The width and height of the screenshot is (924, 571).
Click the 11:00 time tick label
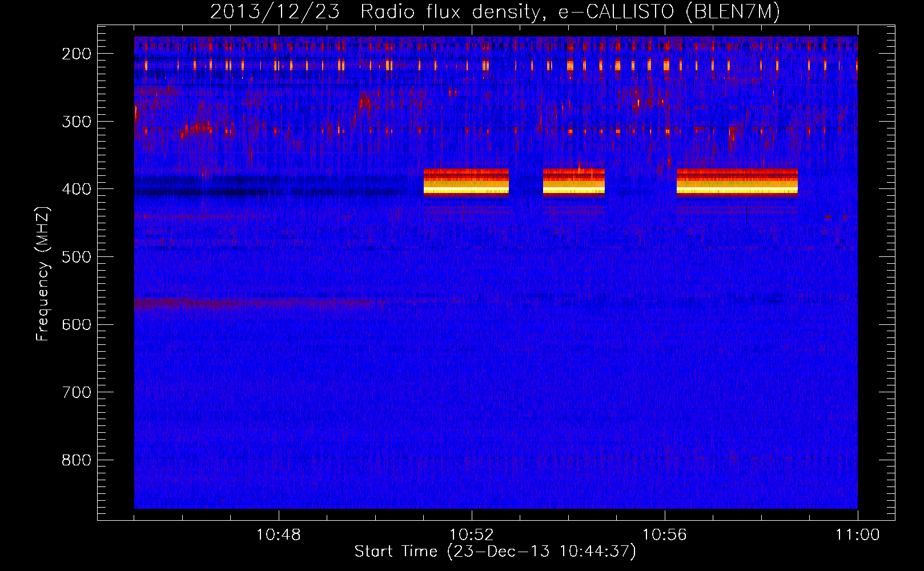[x=857, y=535]
